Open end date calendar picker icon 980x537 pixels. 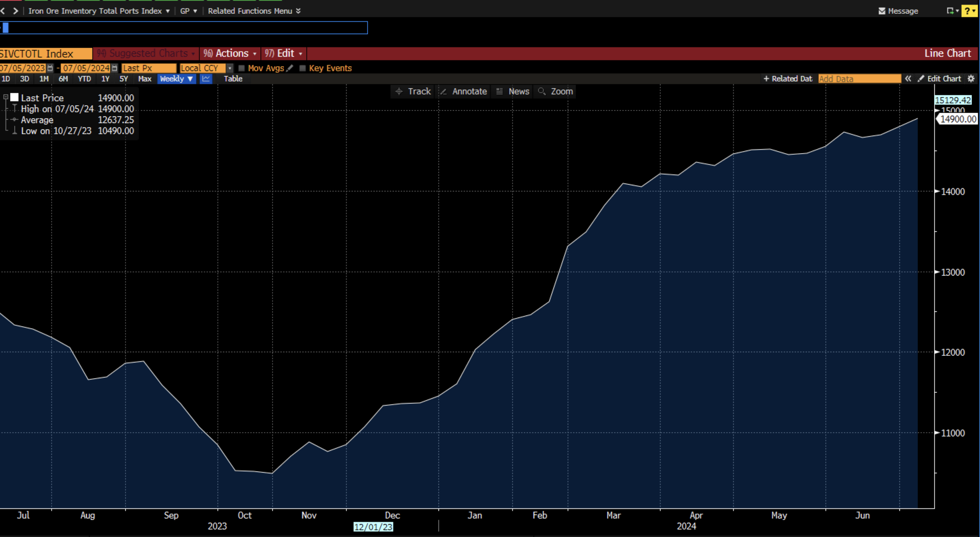pyautogui.click(x=114, y=68)
